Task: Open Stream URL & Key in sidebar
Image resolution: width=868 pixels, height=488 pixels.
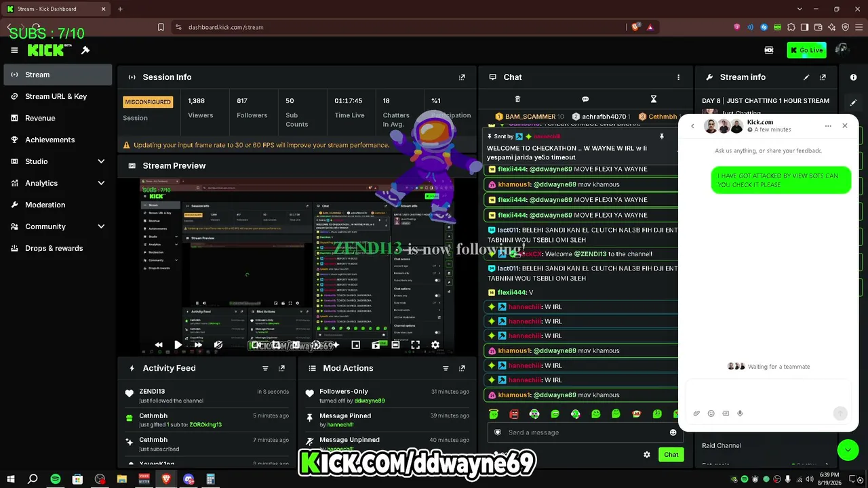Action: tap(58, 96)
